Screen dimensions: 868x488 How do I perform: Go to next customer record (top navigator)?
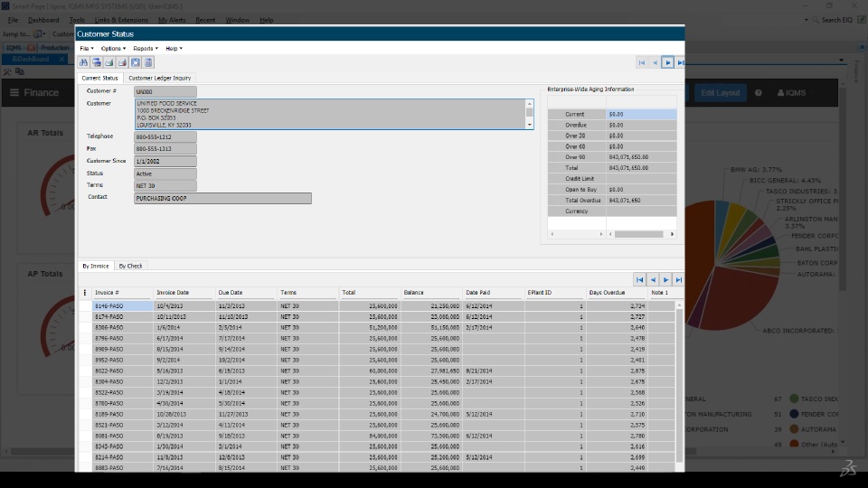(667, 63)
